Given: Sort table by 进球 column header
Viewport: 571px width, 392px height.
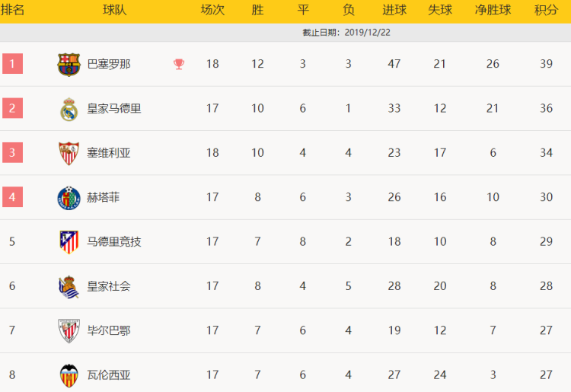Looking at the screenshot, I should tap(394, 10).
